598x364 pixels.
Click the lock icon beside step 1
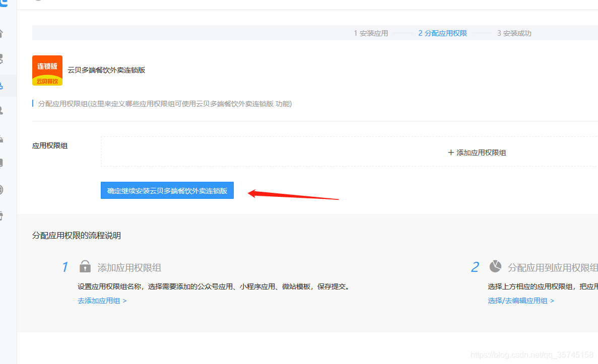(x=85, y=266)
